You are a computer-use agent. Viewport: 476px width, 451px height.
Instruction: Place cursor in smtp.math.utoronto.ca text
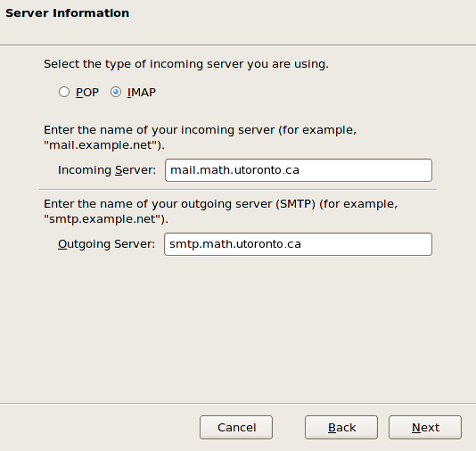pyautogui.click(x=235, y=244)
